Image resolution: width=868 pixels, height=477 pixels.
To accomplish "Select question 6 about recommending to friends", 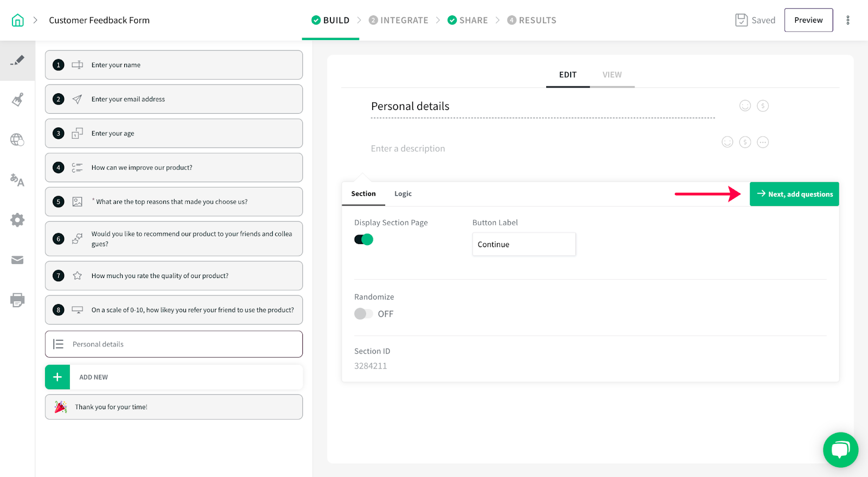I will (x=174, y=238).
